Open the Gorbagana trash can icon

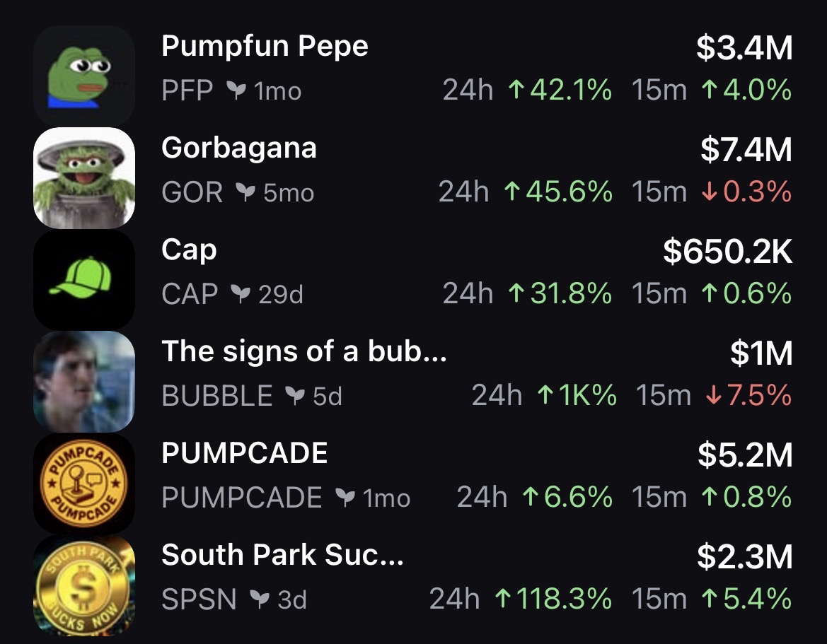pyautogui.click(x=83, y=177)
